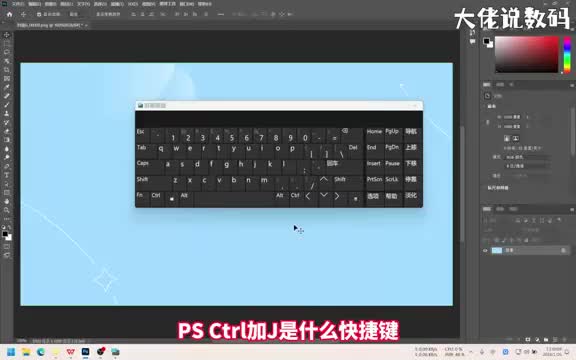
Task: Select the Eraser tool
Action: tap(7, 131)
